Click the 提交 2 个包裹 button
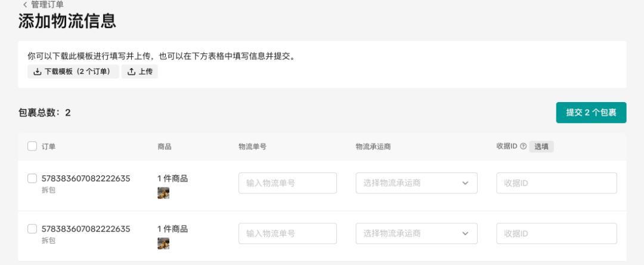The image size is (644, 265). coord(591,113)
